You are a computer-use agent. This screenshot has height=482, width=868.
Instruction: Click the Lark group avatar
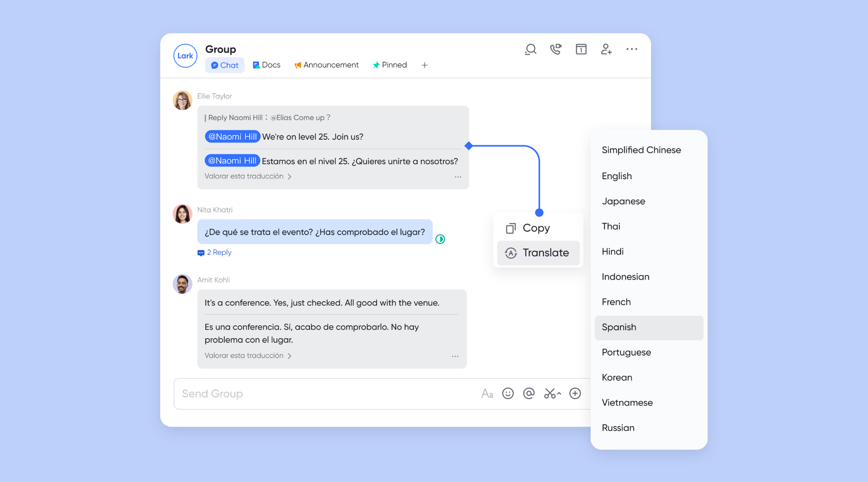click(185, 56)
